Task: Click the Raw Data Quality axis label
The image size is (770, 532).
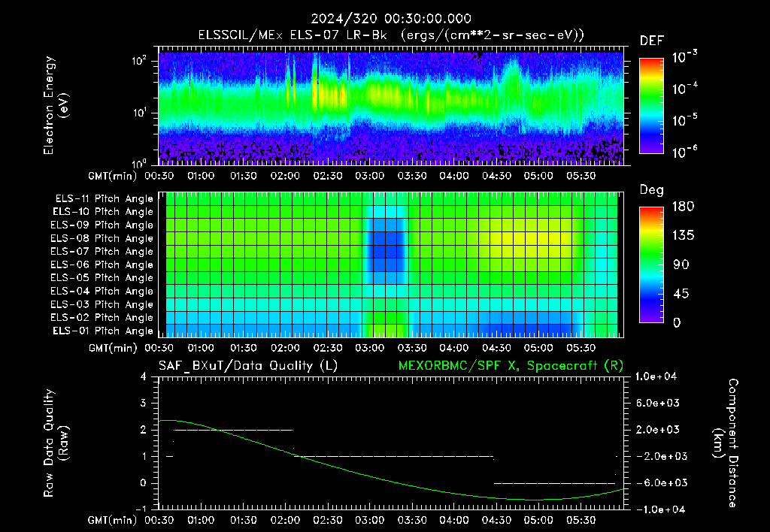Action: 56,443
